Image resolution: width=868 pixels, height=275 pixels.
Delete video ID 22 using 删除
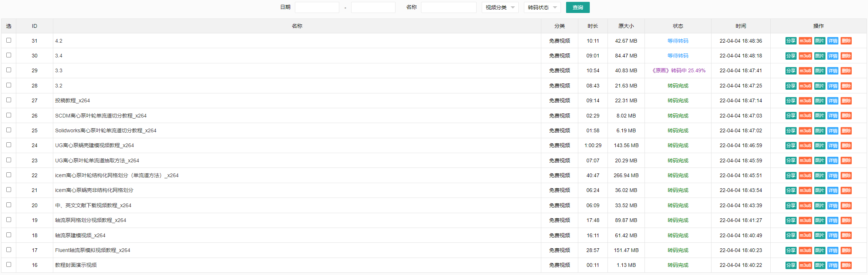[x=846, y=176]
